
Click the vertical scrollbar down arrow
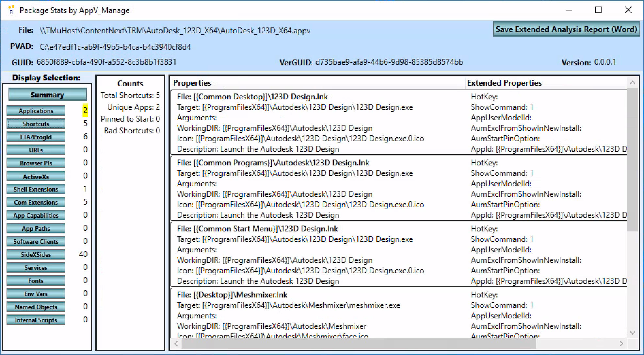(x=633, y=333)
